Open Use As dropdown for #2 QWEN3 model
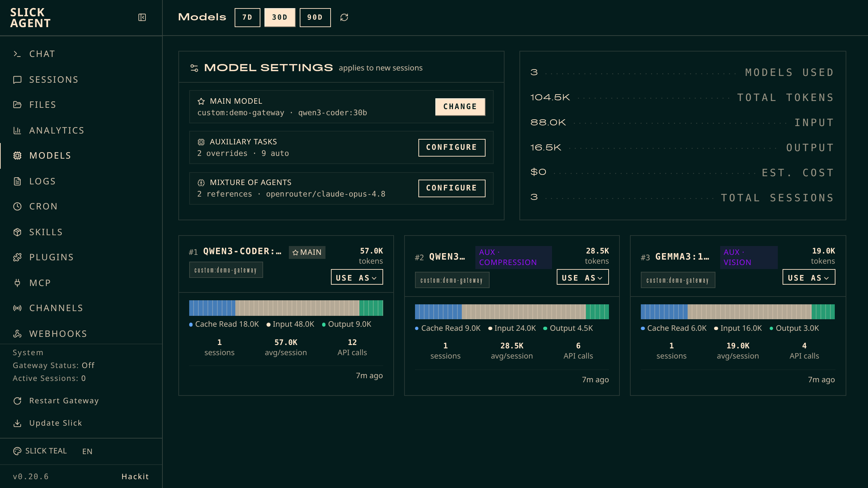The image size is (868, 488). pyautogui.click(x=583, y=277)
